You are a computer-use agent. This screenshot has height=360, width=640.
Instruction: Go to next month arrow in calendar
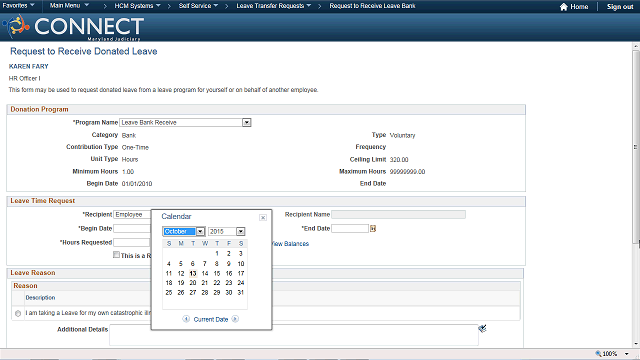click(x=235, y=319)
